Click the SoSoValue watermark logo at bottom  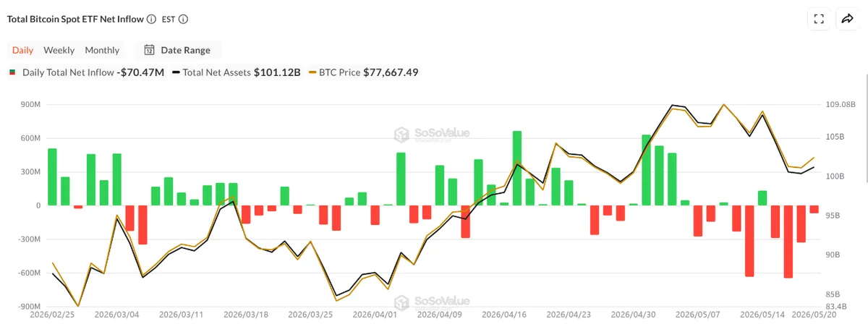(432, 302)
